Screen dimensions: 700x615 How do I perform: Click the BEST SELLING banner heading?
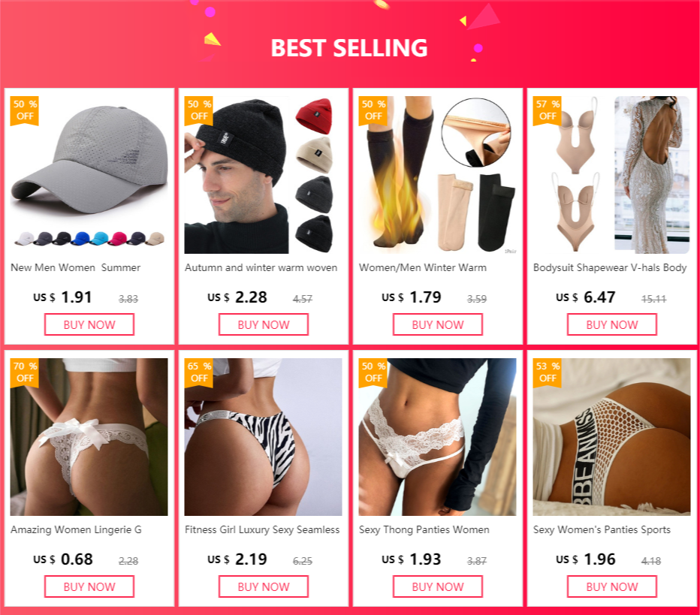[x=349, y=48]
